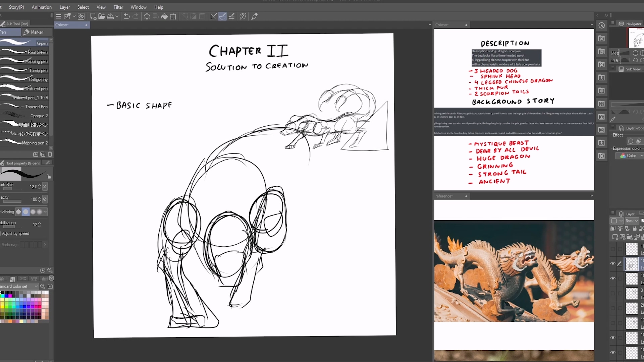
Task: Fill selection with paint bucket icon
Action: point(164,16)
